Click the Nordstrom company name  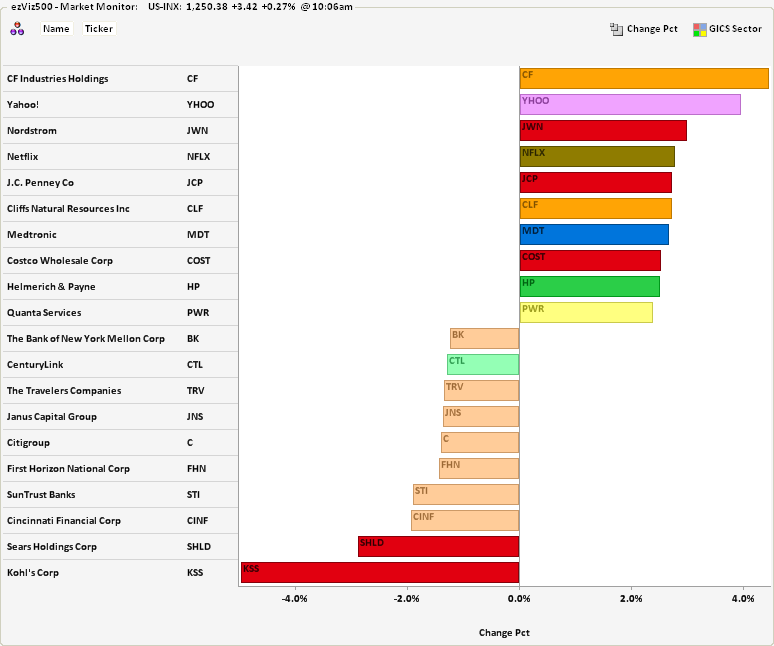(x=32, y=131)
